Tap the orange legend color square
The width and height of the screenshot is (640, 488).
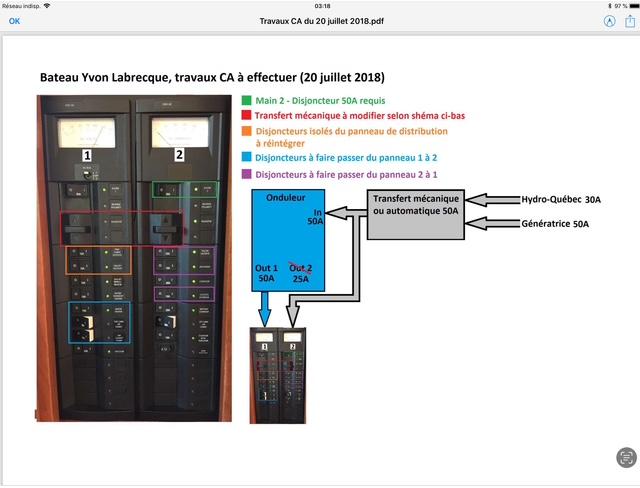point(247,131)
